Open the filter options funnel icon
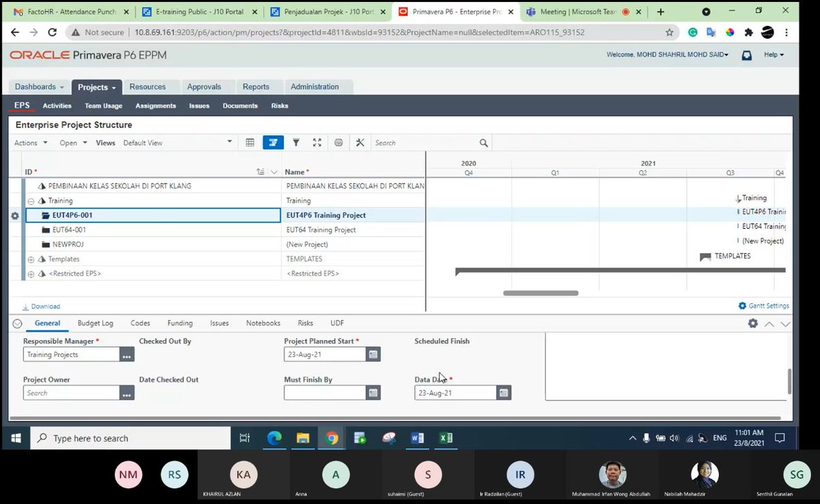This screenshot has height=504, width=820. [x=296, y=142]
